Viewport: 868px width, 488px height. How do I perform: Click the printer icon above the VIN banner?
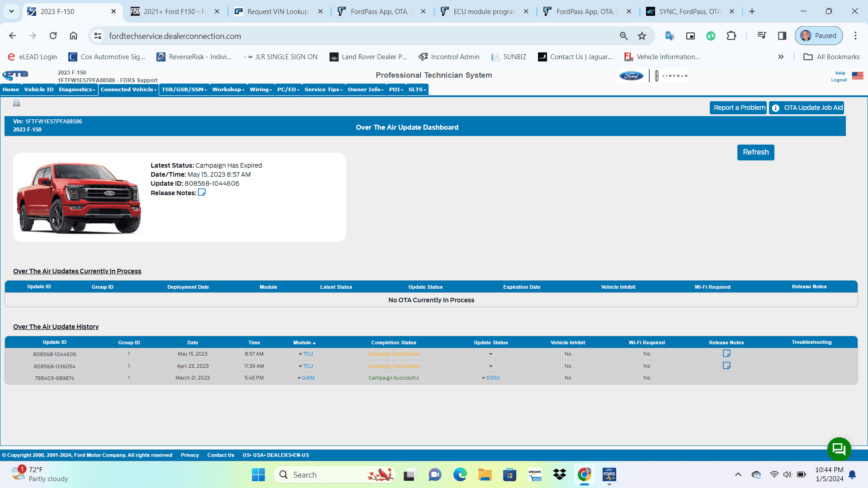click(17, 103)
